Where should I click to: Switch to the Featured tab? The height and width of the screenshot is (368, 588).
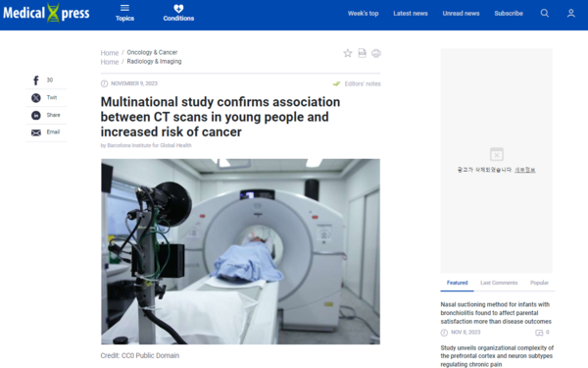pyautogui.click(x=457, y=283)
